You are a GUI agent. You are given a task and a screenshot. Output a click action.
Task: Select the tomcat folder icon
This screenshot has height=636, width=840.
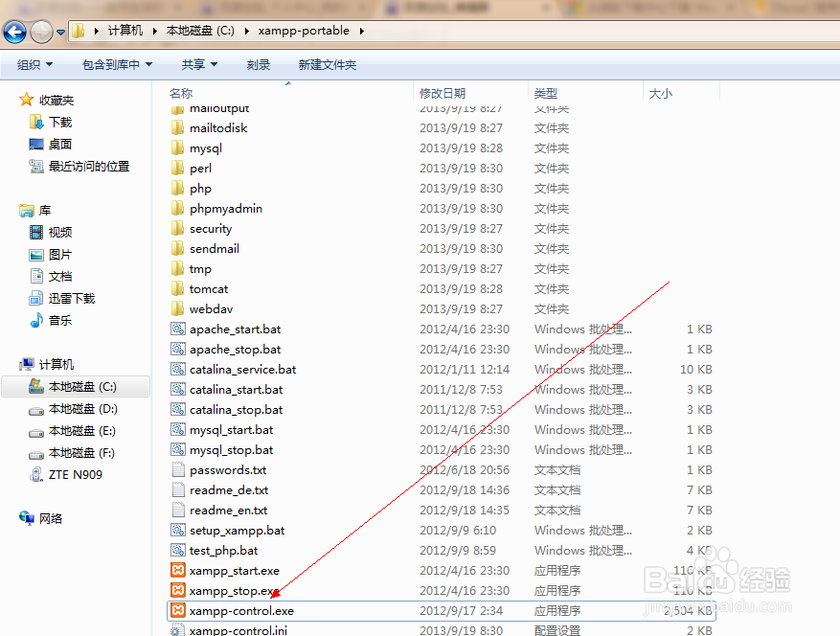178,289
